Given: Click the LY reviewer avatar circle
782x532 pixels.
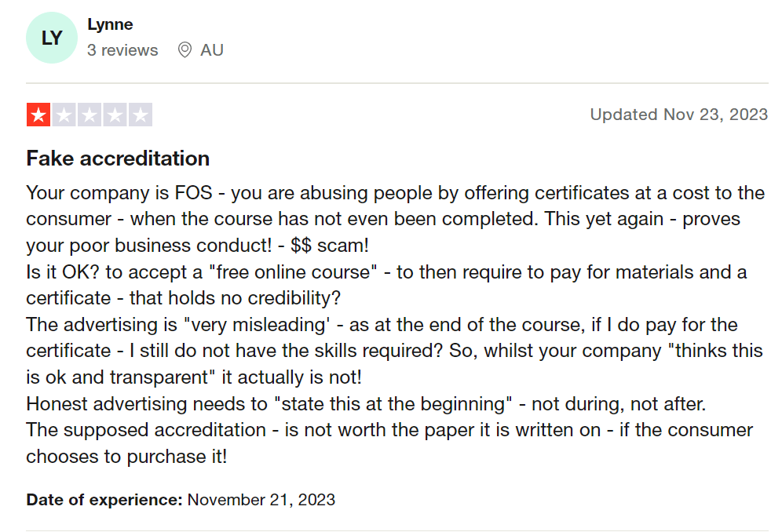Looking at the screenshot, I should point(51,38).
